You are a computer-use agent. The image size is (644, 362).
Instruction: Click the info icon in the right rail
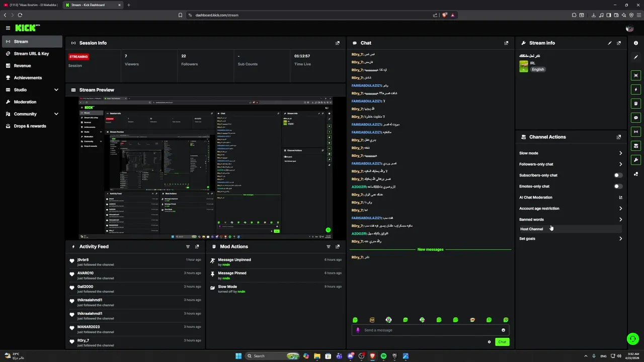(x=636, y=43)
